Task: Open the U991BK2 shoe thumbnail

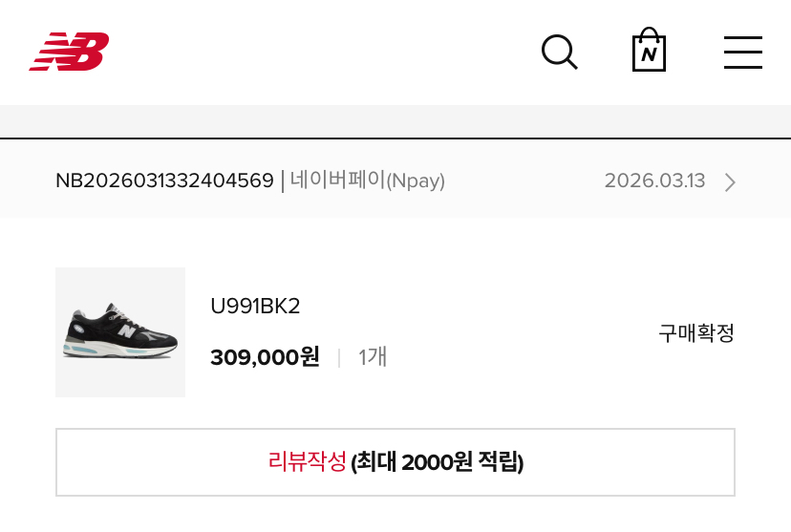Action: click(120, 332)
